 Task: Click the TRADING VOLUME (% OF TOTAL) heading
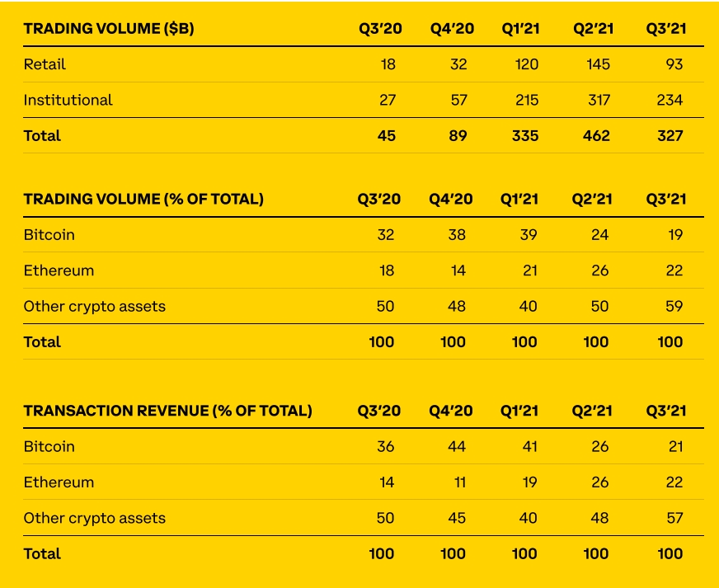143,199
